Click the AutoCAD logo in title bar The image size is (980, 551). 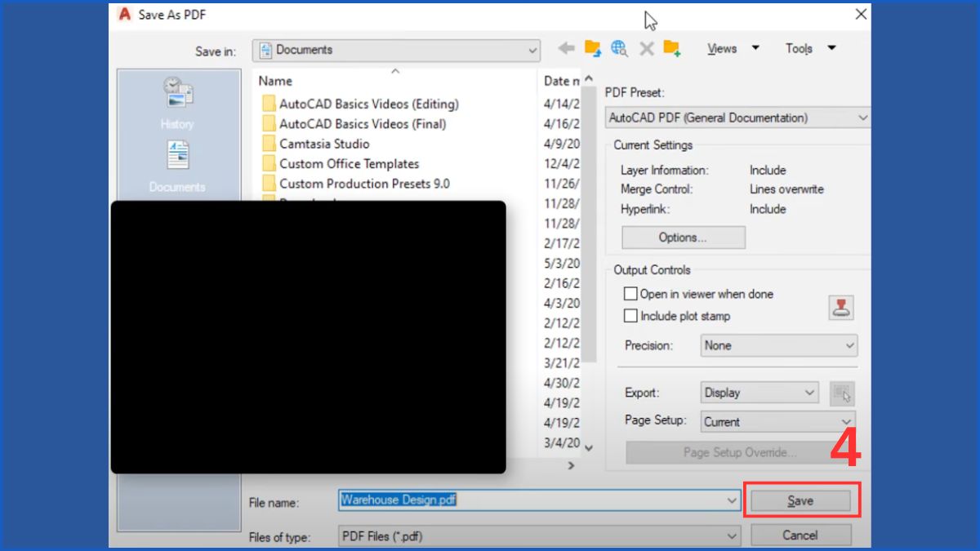[125, 15]
